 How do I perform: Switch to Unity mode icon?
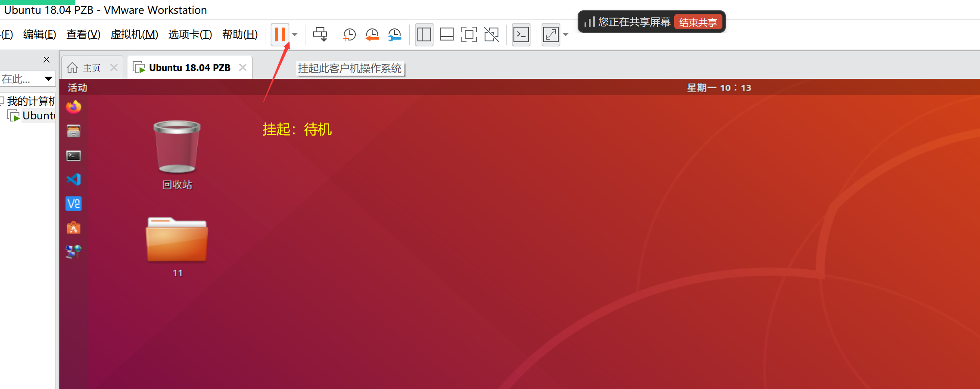click(492, 34)
